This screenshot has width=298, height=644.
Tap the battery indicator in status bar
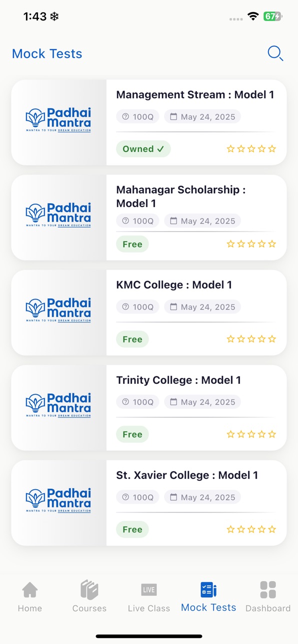(273, 16)
